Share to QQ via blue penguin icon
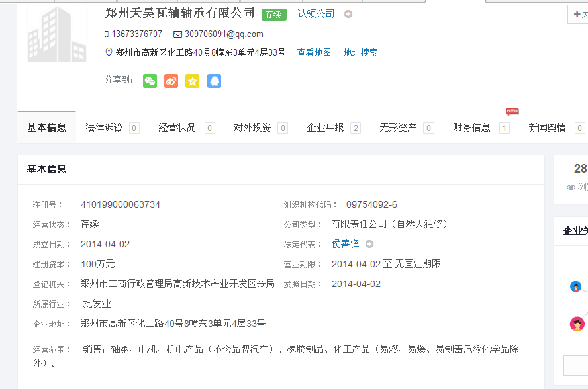Image resolution: width=588 pixels, height=389 pixels. 214,81
